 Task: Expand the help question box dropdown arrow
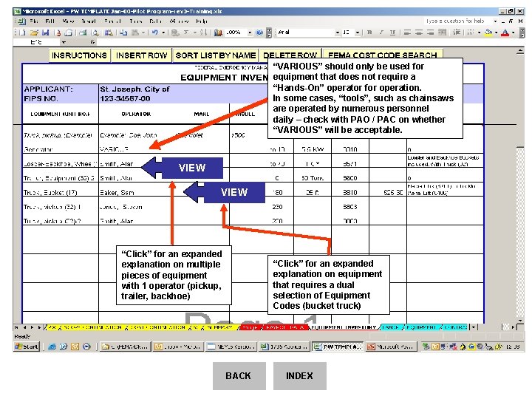[x=495, y=21]
